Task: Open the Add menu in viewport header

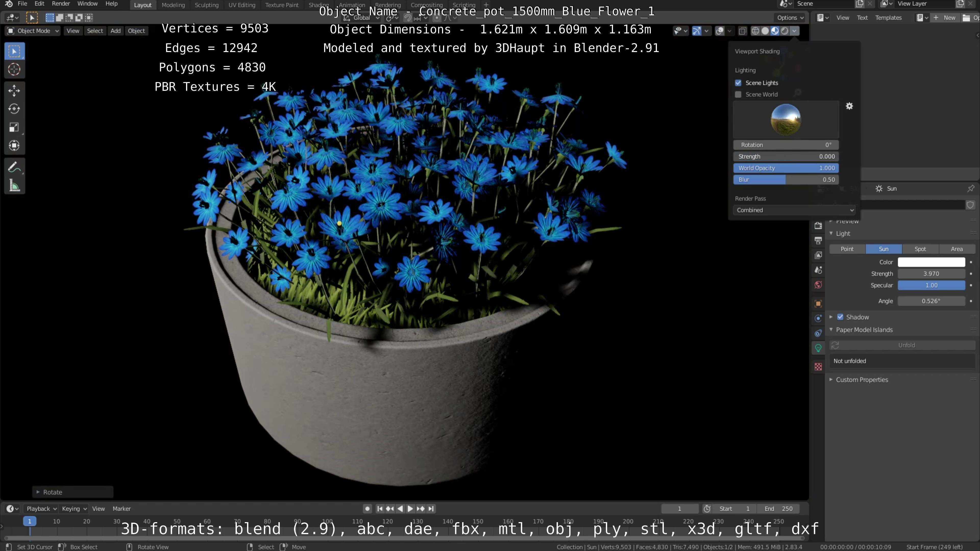Action: tap(115, 31)
